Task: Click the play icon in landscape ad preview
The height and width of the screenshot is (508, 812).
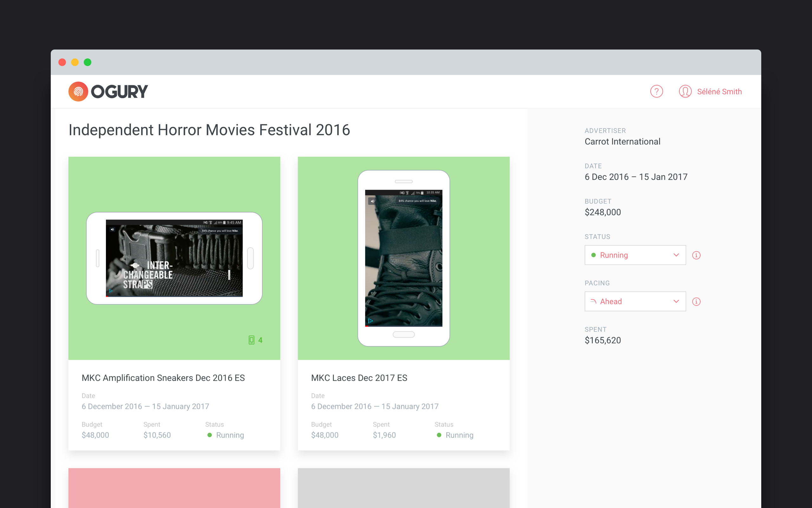Action: pyautogui.click(x=110, y=291)
